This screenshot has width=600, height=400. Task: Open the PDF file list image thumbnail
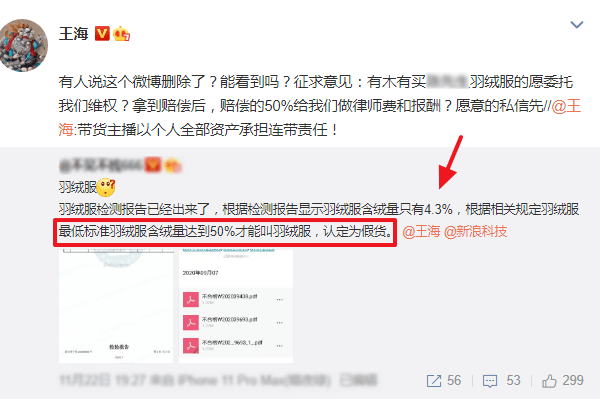(236, 305)
